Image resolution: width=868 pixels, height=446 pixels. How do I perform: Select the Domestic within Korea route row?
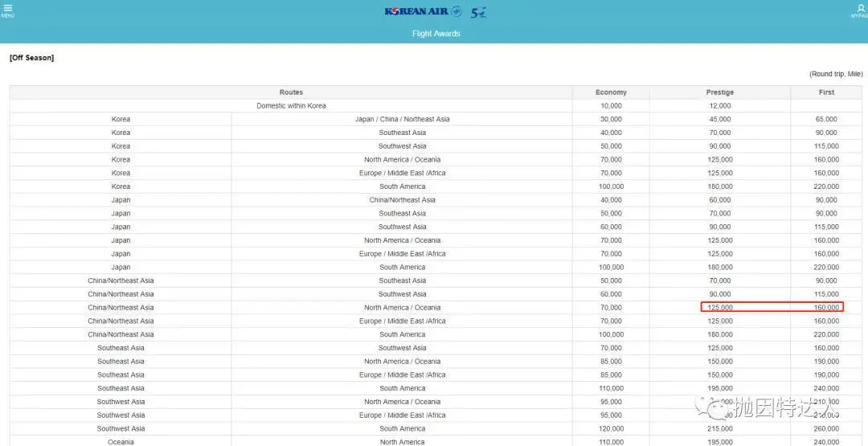pos(291,106)
